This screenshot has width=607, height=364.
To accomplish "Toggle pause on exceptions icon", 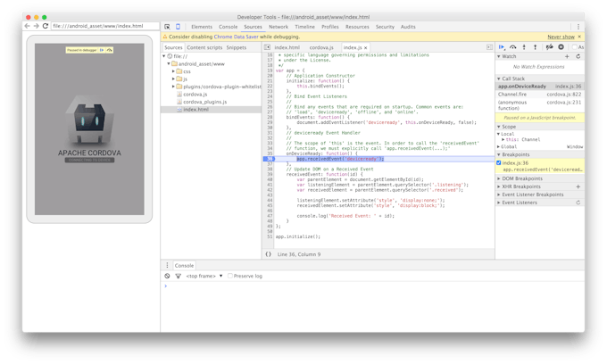I will point(561,47).
